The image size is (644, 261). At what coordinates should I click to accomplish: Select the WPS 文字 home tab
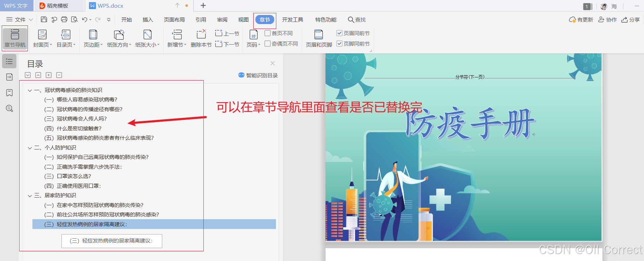(16, 6)
